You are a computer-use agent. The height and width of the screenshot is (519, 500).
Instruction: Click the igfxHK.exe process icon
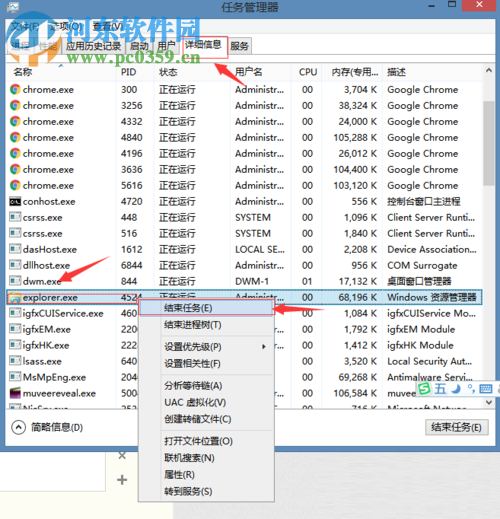(15, 345)
